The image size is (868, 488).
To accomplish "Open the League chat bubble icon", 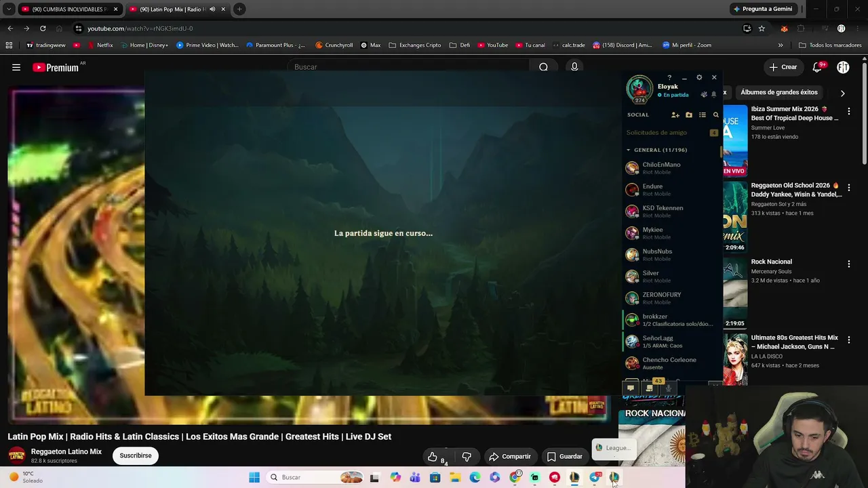I will coord(631,388).
